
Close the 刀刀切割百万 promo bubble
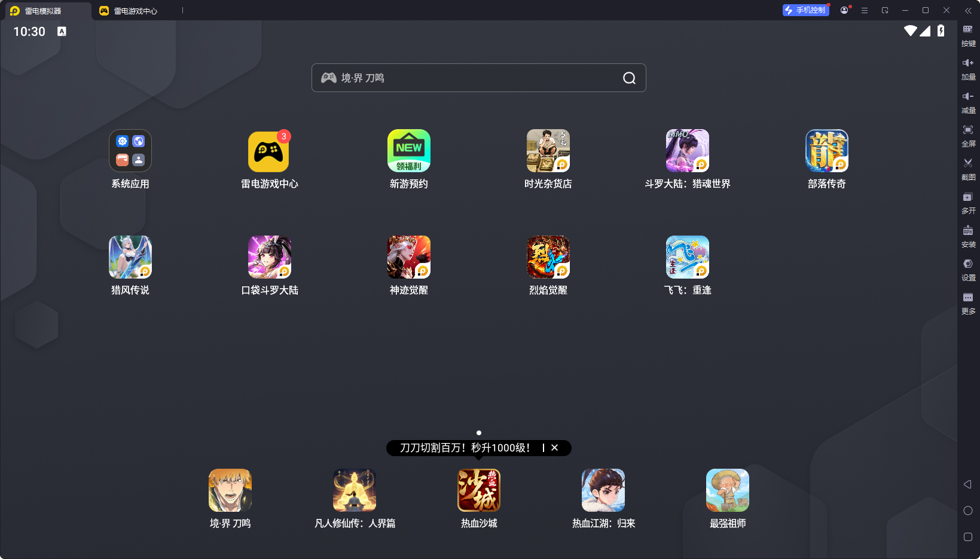pyautogui.click(x=555, y=448)
